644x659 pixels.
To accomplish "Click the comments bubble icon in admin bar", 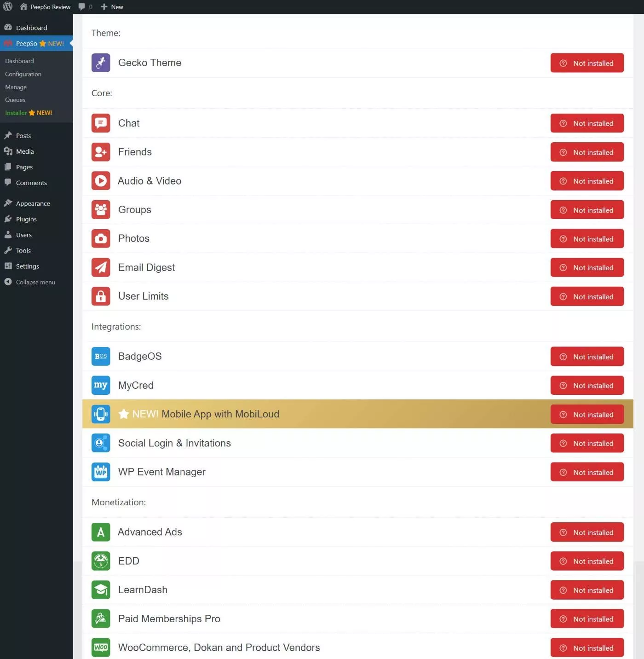I will (x=81, y=7).
